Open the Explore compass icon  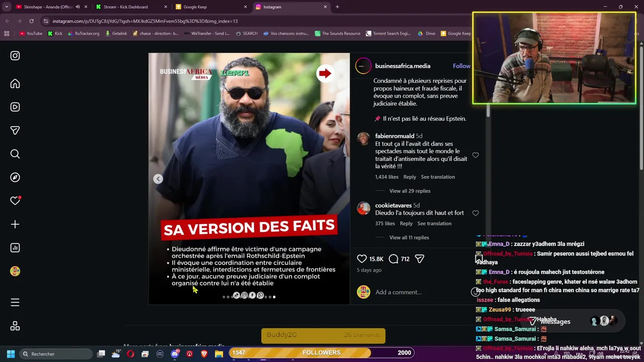point(15,177)
